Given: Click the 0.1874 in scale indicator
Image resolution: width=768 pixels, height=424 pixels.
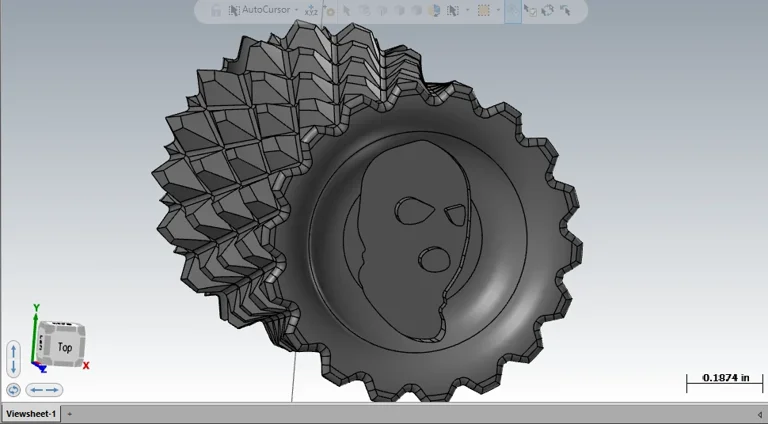Looking at the screenshot, I should click(x=725, y=380).
